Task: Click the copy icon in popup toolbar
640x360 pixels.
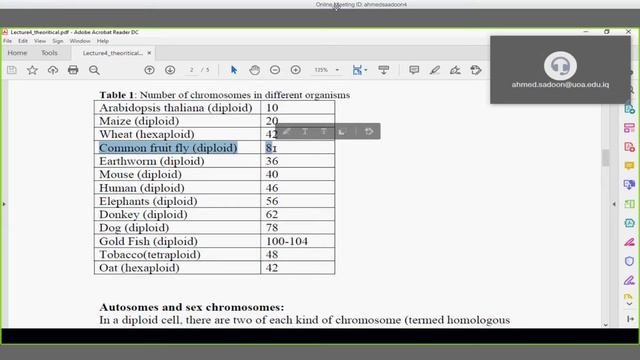Action: (x=342, y=131)
